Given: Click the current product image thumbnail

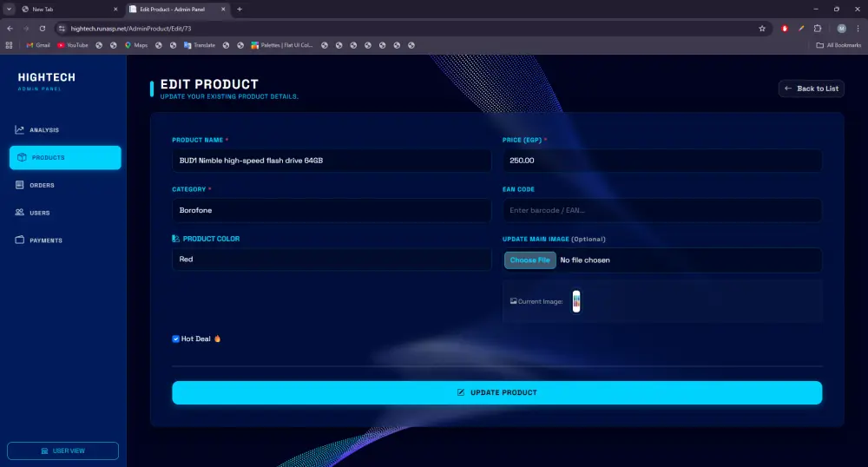Looking at the screenshot, I should point(576,301).
